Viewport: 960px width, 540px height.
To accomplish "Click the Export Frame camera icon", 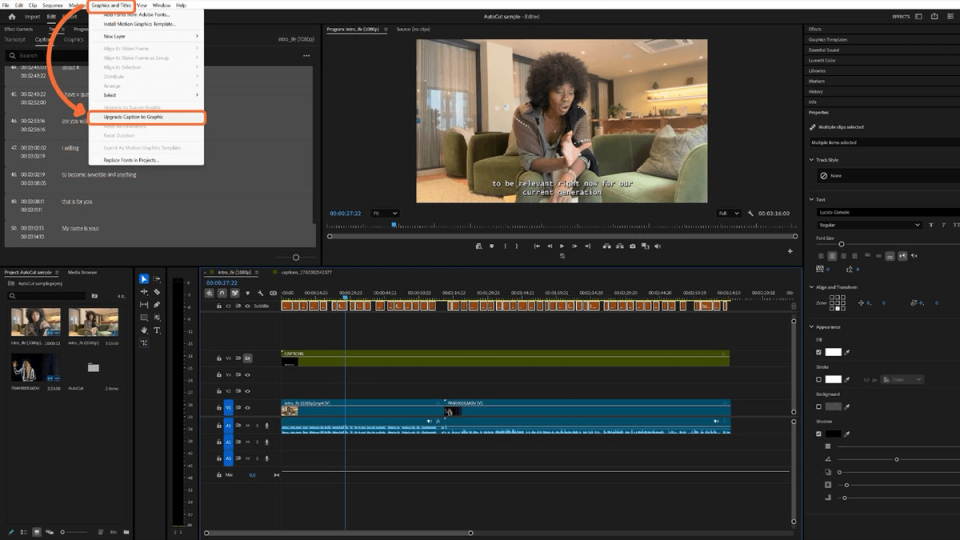I will [x=632, y=246].
